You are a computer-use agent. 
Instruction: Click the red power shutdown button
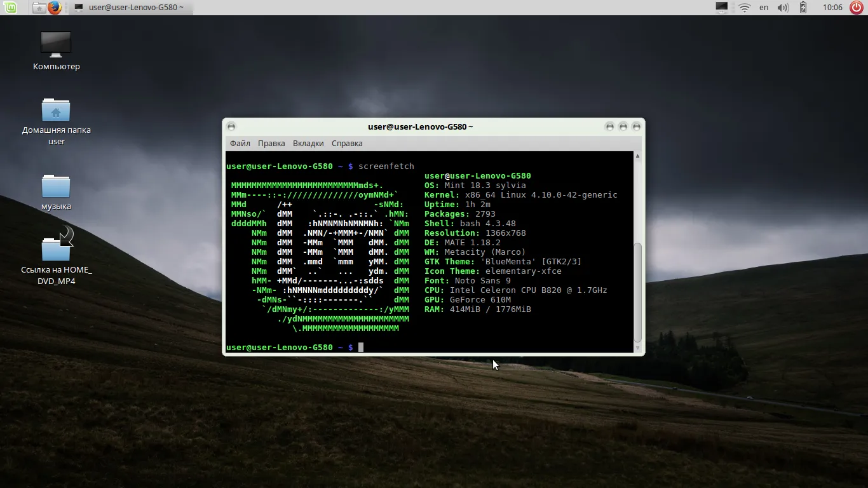(857, 8)
